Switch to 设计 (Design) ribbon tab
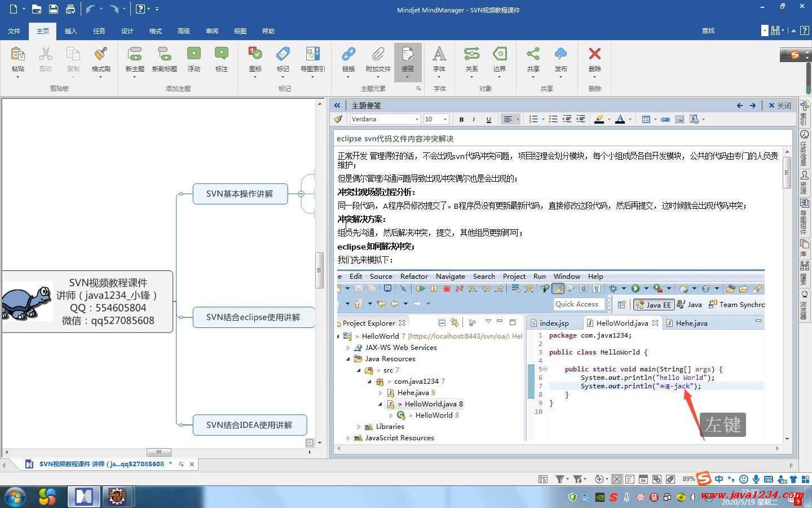The image size is (812, 508). tap(127, 31)
